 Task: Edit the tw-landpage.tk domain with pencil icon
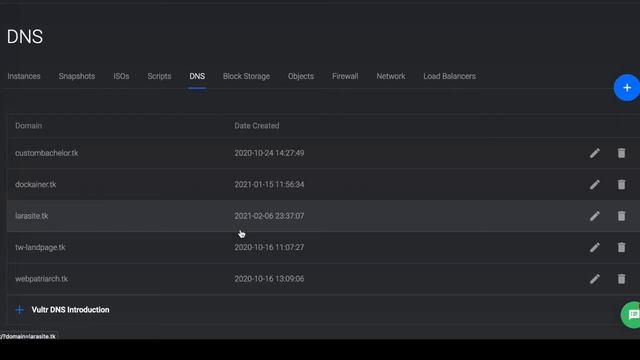pos(595,247)
